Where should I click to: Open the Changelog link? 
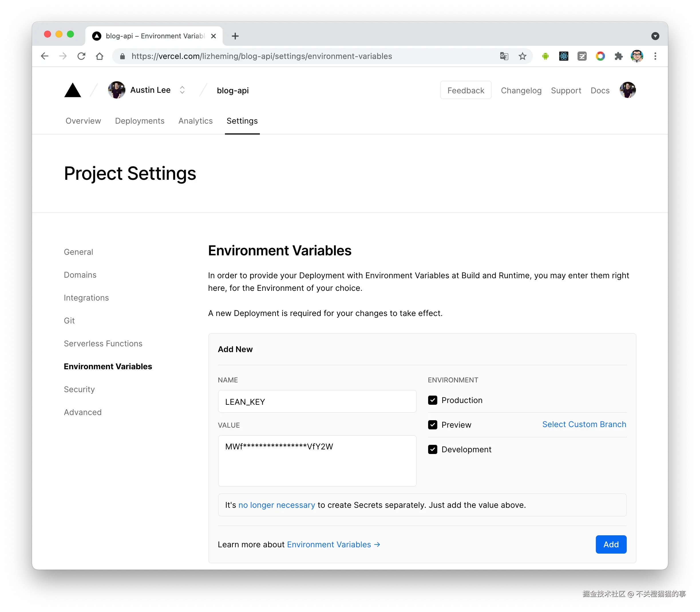coord(521,90)
